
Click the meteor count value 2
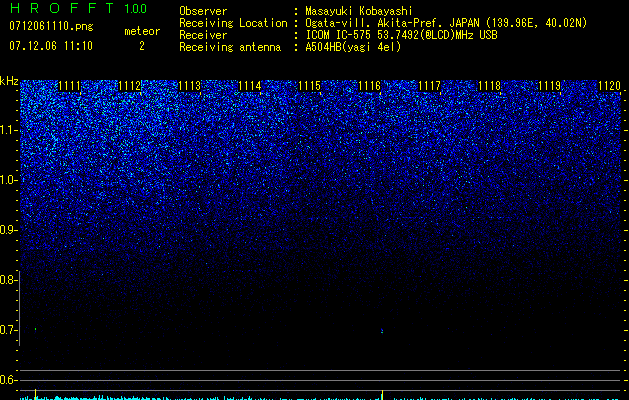142,46
